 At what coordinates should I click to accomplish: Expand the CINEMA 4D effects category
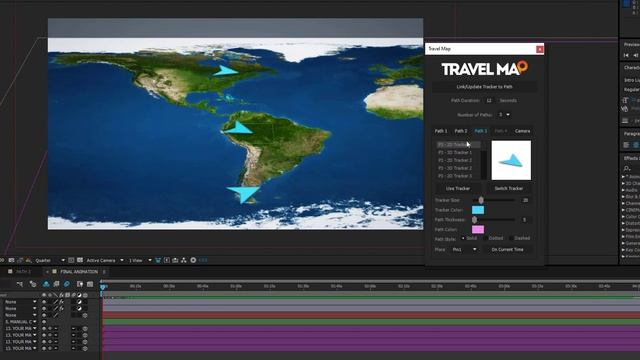(x=623, y=210)
